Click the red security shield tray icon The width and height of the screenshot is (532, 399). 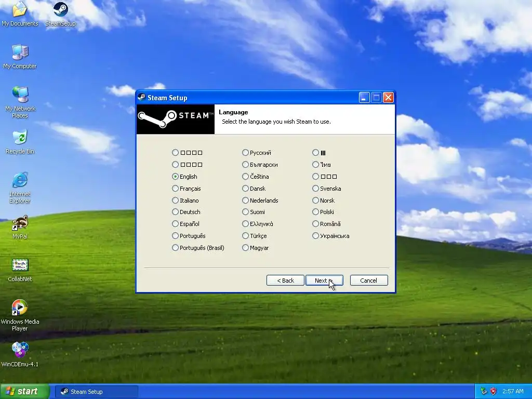pos(494,391)
